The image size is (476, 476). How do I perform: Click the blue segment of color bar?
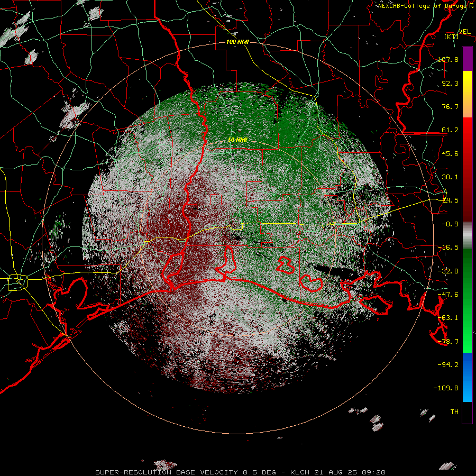(x=467, y=377)
